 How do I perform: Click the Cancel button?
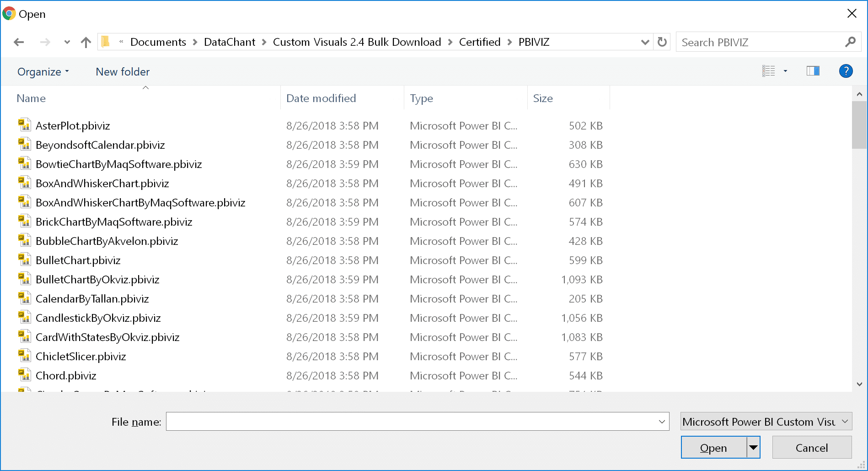pyautogui.click(x=812, y=448)
